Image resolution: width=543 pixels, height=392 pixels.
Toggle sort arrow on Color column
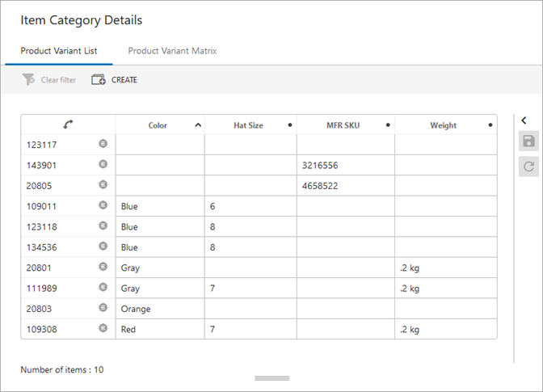[198, 125]
